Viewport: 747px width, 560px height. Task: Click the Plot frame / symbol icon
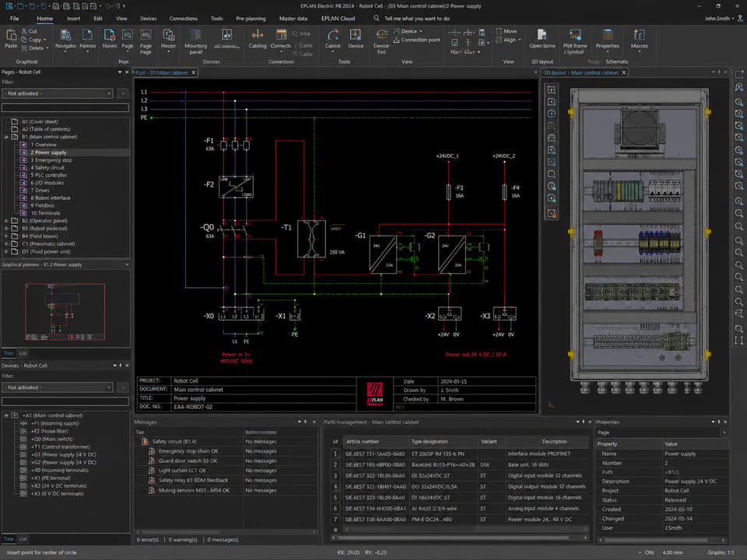pos(575,35)
